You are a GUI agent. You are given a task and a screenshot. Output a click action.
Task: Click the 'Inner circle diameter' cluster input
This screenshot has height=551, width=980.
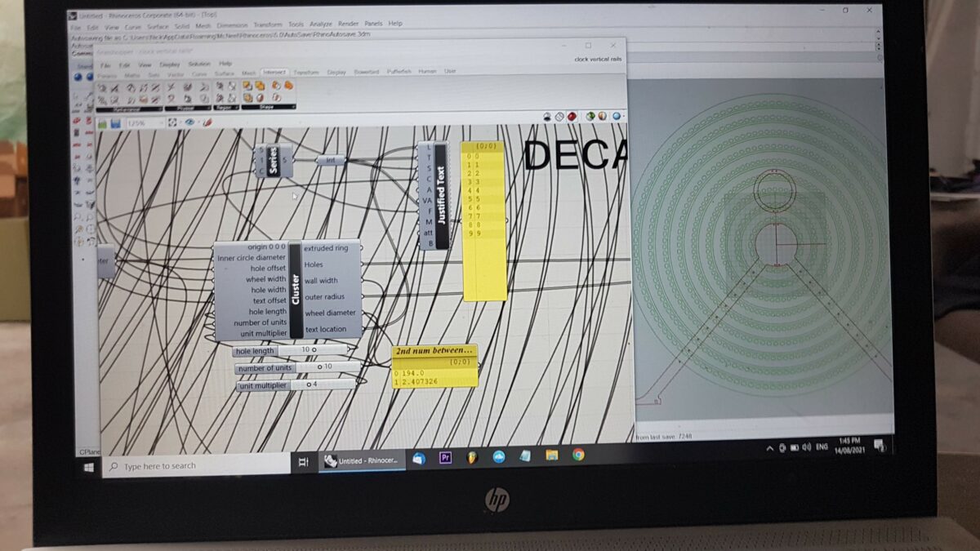(252, 258)
